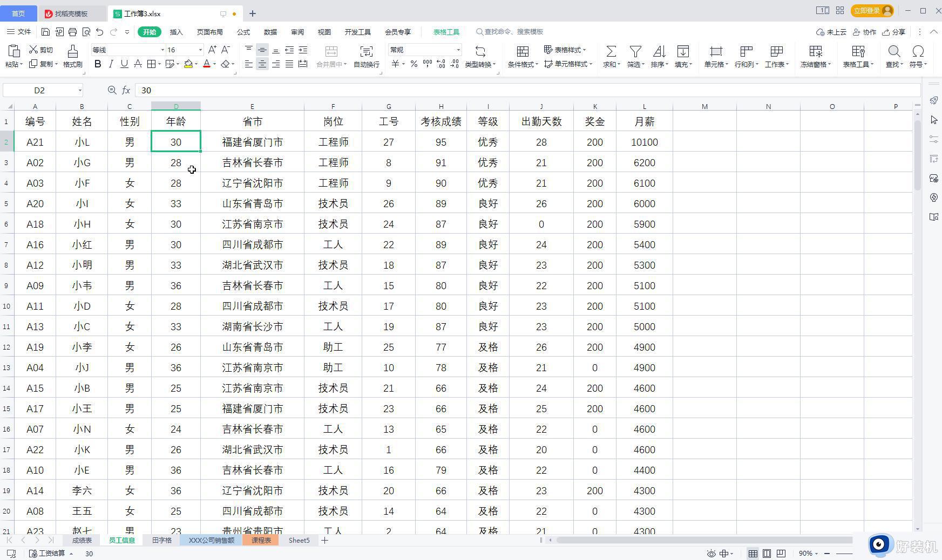Click the fx insert function icon
The height and width of the screenshot is (560, 942).
click(126, 90)
